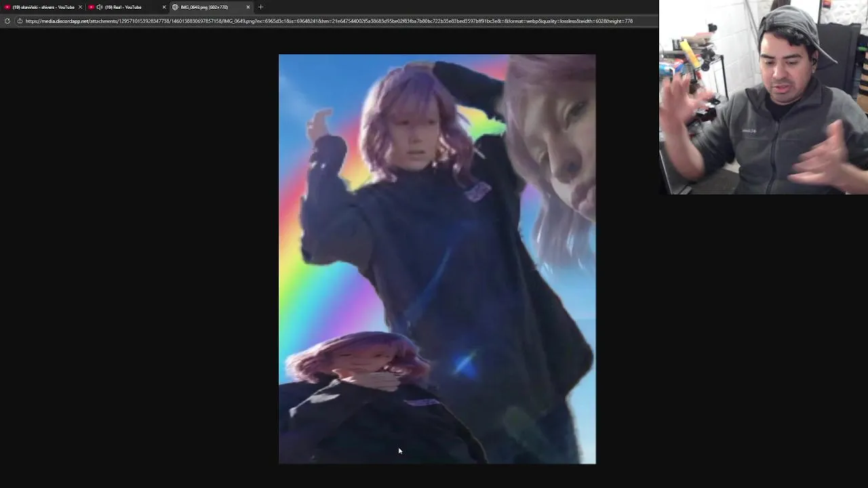868x488 pixels.
Task: Click the webcam overlay video
Action: (764, 97)
